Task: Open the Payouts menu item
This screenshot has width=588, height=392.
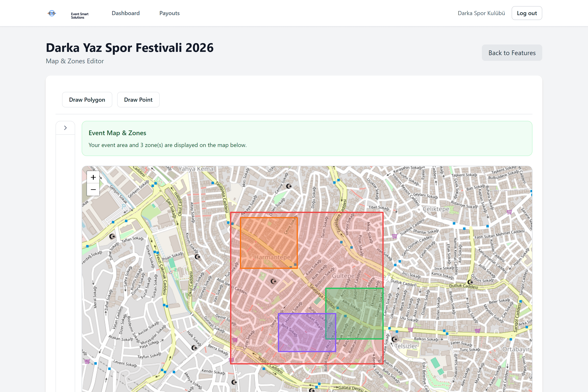Action: (169, 13)
